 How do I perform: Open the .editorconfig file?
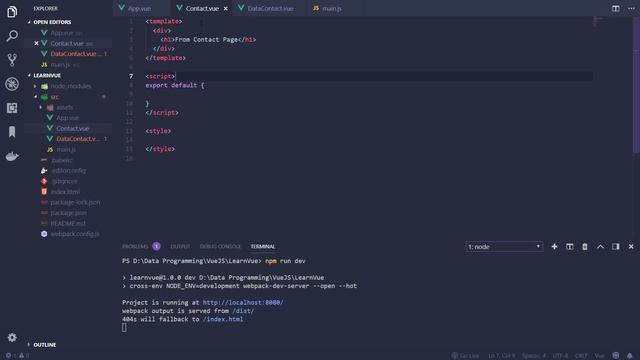[x=68, y=171]
